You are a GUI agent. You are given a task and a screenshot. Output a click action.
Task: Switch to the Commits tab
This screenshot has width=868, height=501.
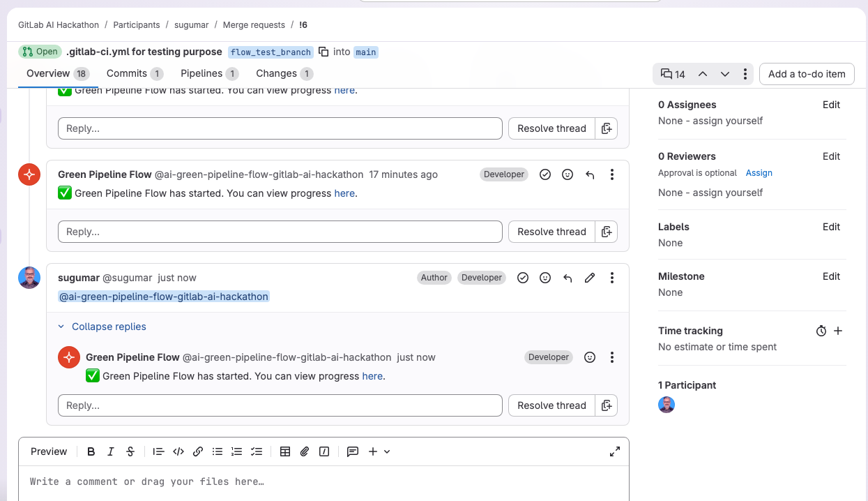[x=135, y=73]
